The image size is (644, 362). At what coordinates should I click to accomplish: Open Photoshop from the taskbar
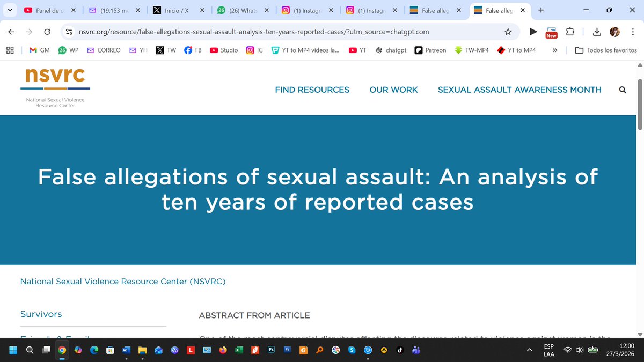(272, 350)
